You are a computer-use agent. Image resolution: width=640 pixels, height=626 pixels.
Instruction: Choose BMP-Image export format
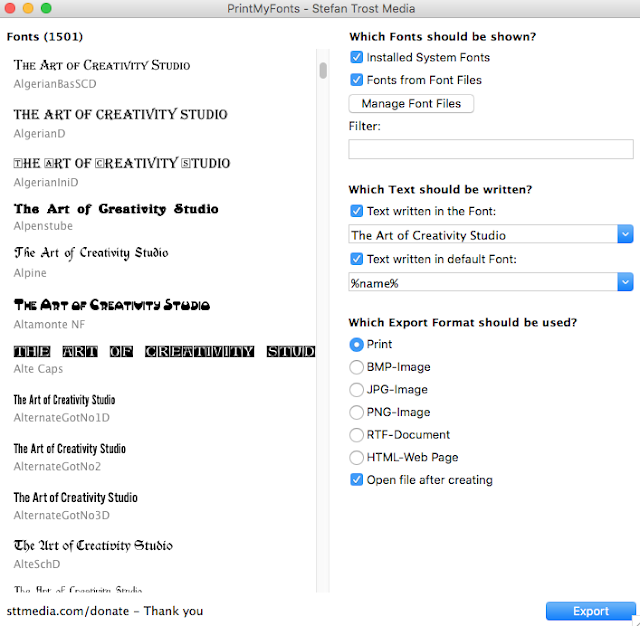(x=356, y=367)
